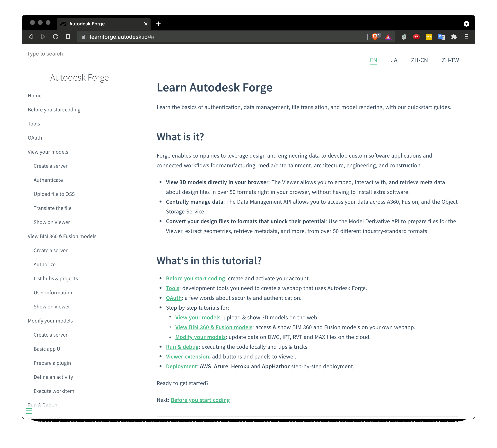The image size is (497, 448).
Task: Open the Viewer extension link
Action: pos(187,357)
